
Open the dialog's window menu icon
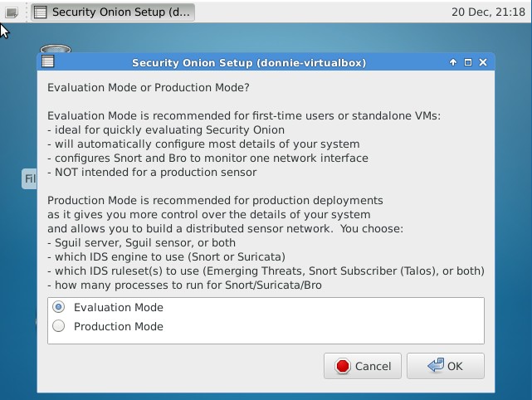pyautogui.click(x=48, y=62)
